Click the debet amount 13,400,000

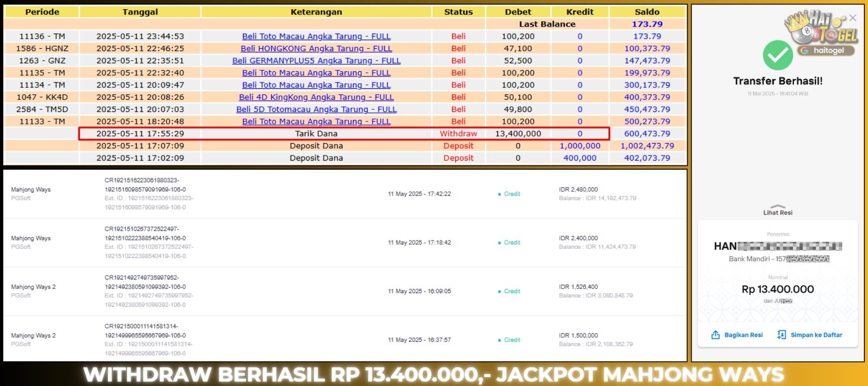[518, 134]
